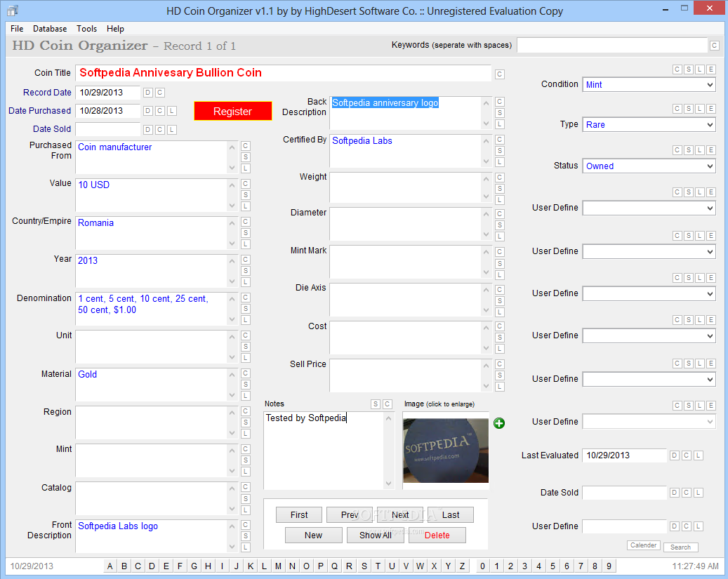Screen dimensions: 728x579
Task: Click the red Register button
Action: [232, 112]
